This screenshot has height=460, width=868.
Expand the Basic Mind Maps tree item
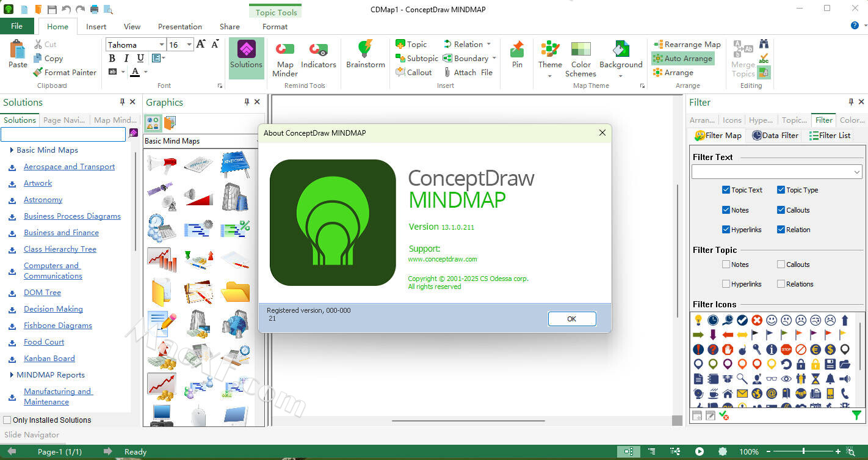(x=12, y=150)
